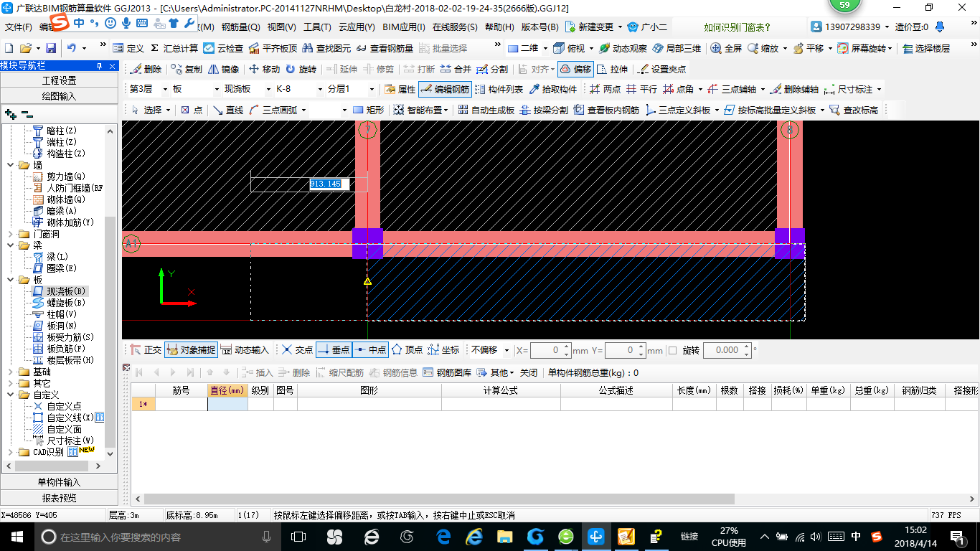Collapse the 墙 wall tree node
The height and width of the screenshot is (551, 980).
(10, 165)
